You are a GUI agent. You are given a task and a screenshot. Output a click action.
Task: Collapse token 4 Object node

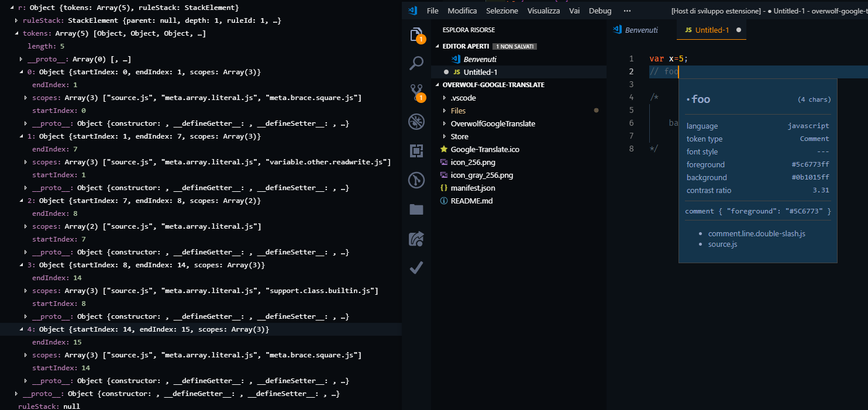[x=21, y=329]
